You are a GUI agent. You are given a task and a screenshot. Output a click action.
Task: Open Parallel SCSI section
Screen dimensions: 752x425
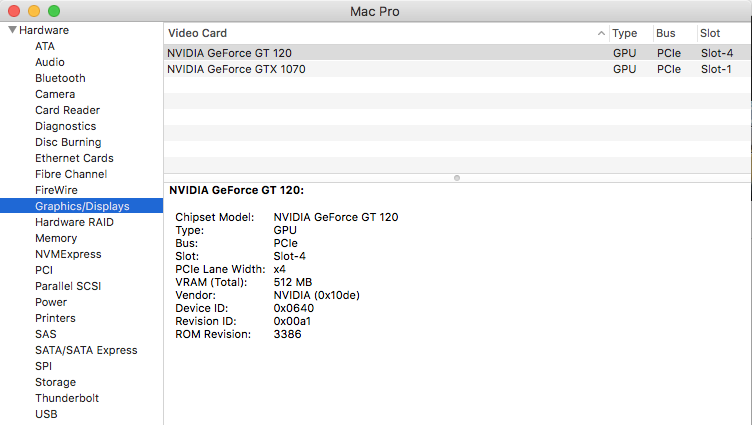tap(68, 286)
